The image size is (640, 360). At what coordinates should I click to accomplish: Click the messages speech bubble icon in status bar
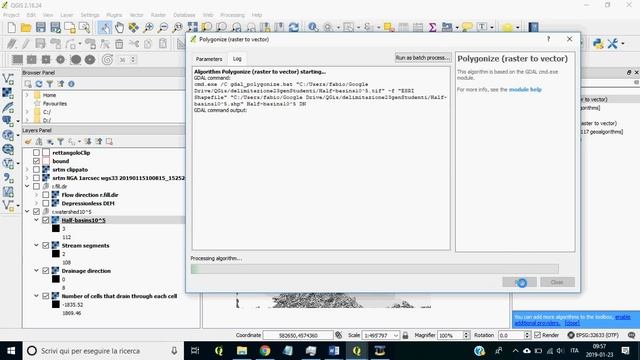tap(631, 335)
